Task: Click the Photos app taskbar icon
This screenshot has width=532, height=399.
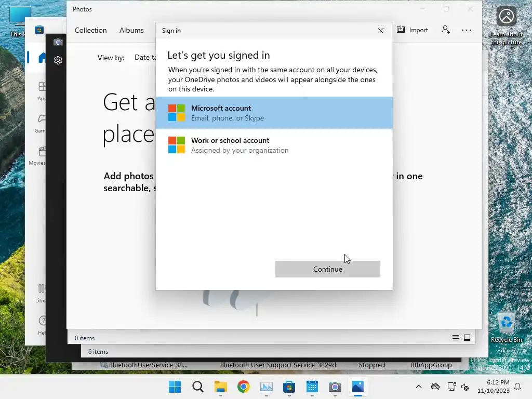Action: 357,387
